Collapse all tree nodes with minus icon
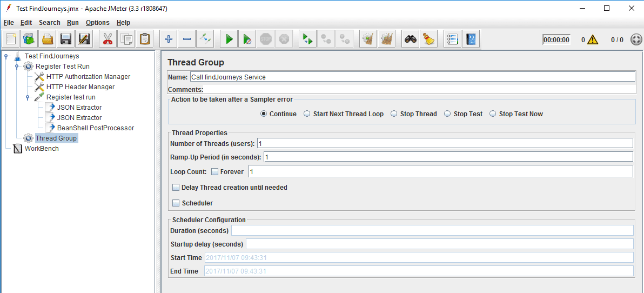 (186, 39)
